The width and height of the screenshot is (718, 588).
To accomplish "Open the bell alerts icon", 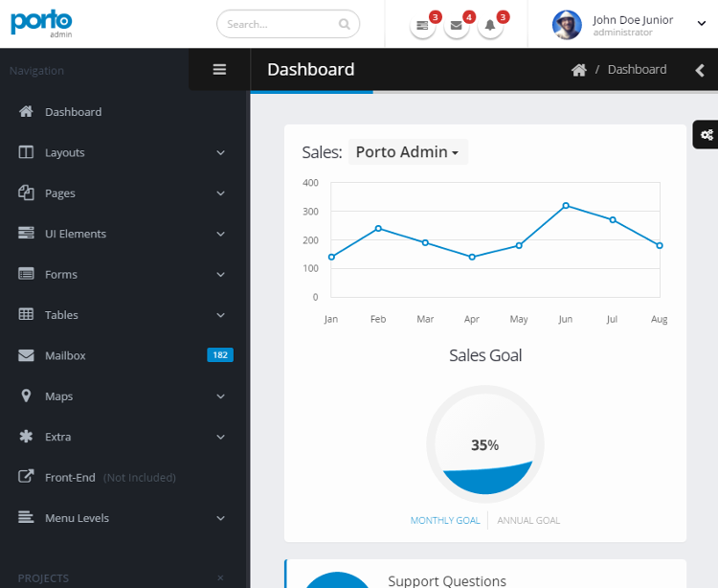I will 490,25.
